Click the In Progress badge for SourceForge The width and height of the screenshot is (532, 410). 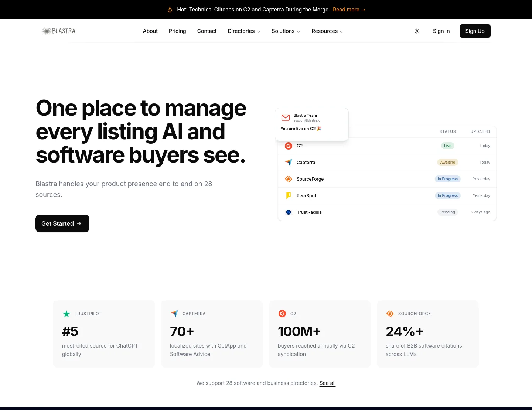(x=448, y=179)
